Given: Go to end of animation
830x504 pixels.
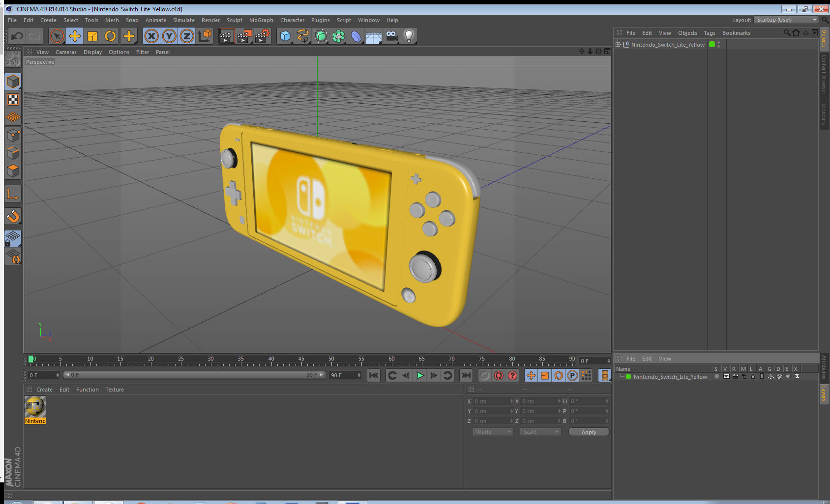Looking at the screenshot, I should 466,375.
